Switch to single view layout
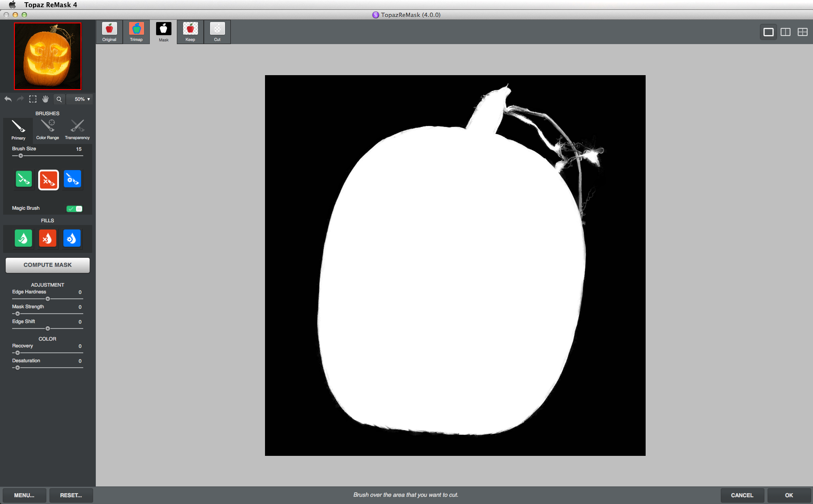This screenshot has height=504, width=813. 768,32
